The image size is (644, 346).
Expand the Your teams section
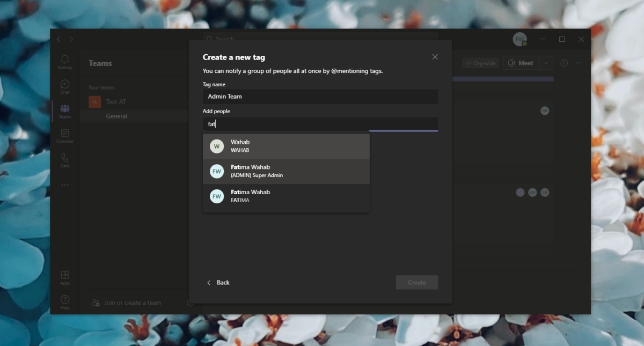coord(101,87)
